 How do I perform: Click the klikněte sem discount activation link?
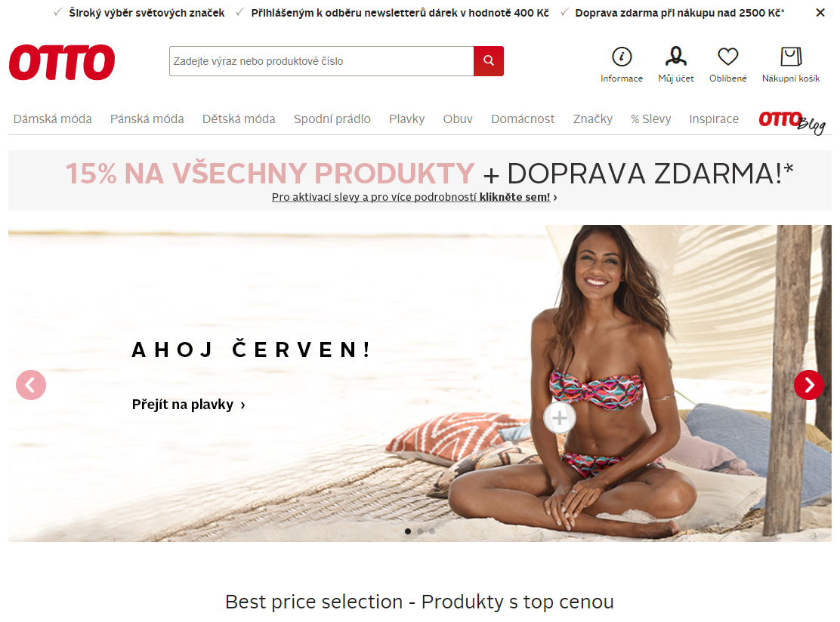click(515, 197)
